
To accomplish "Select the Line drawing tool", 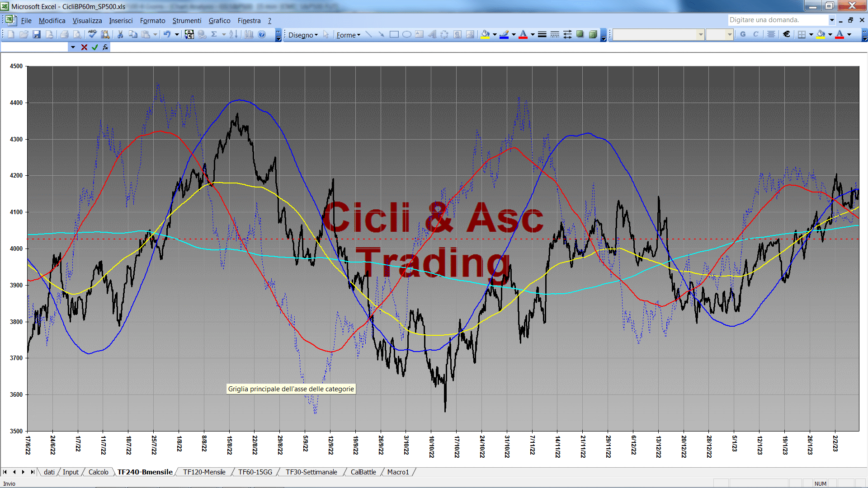I will [369, 34].
